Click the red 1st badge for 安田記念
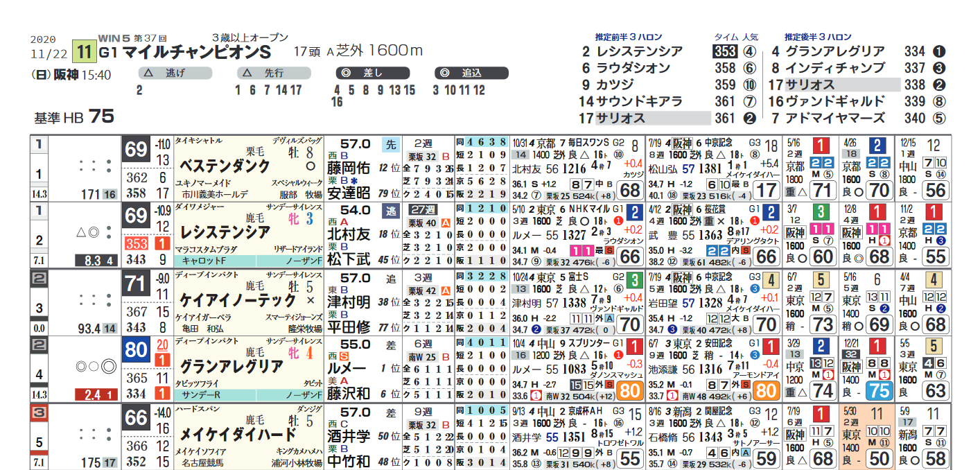 [x=772, y=347]
